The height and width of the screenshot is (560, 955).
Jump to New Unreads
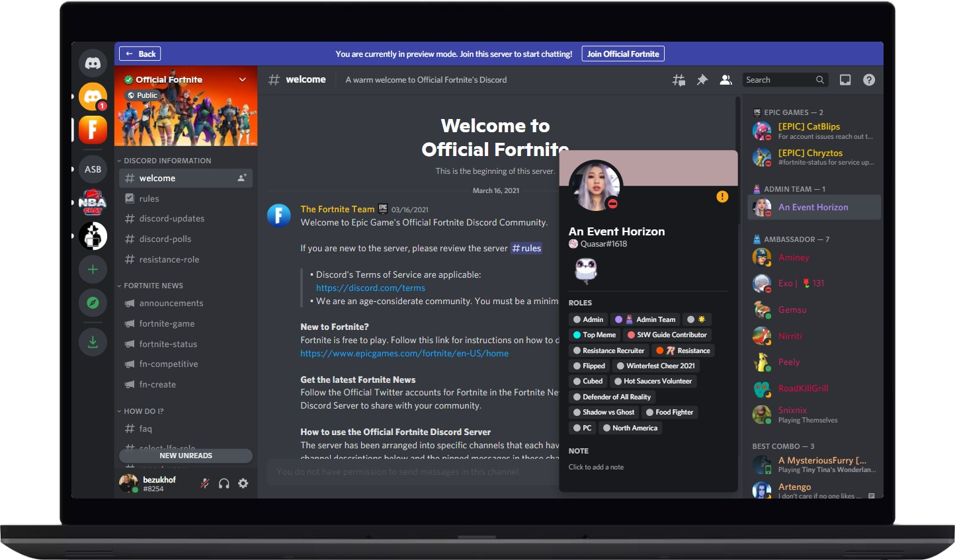tap(186, 456)
